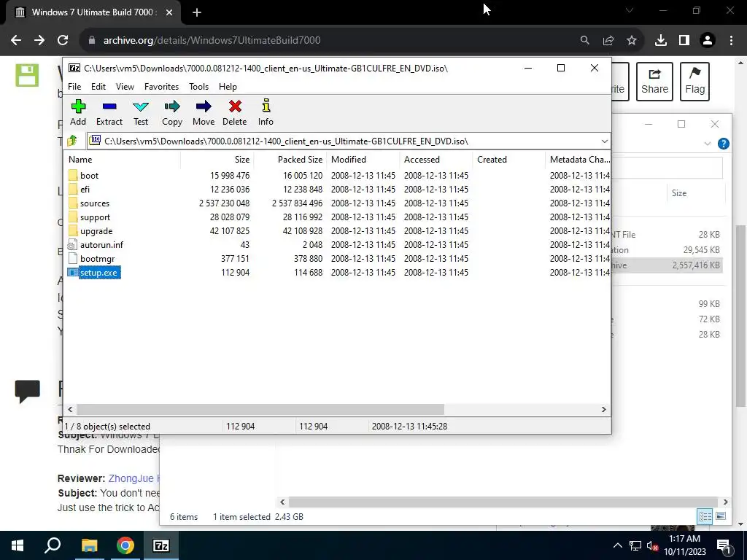Click 7-Zip scrollbar right arrow

[x=603, y=410]
